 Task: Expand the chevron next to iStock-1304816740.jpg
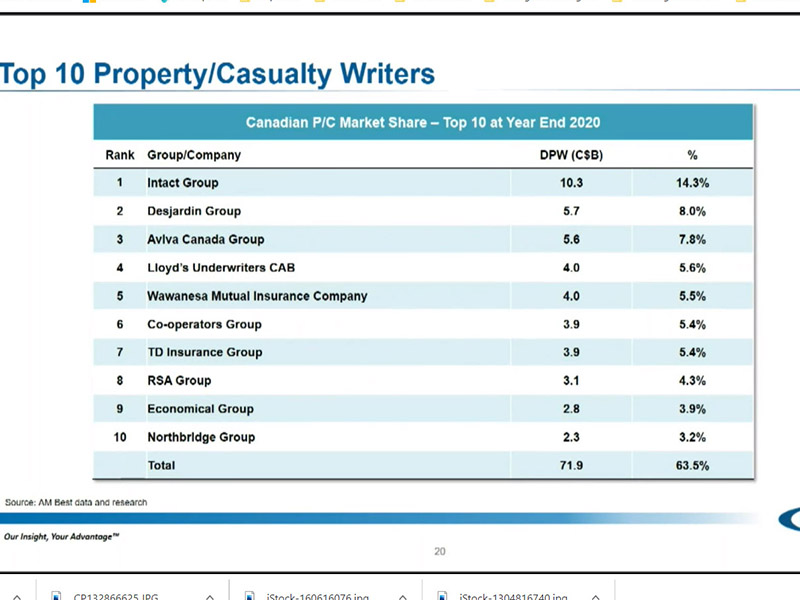595,596
